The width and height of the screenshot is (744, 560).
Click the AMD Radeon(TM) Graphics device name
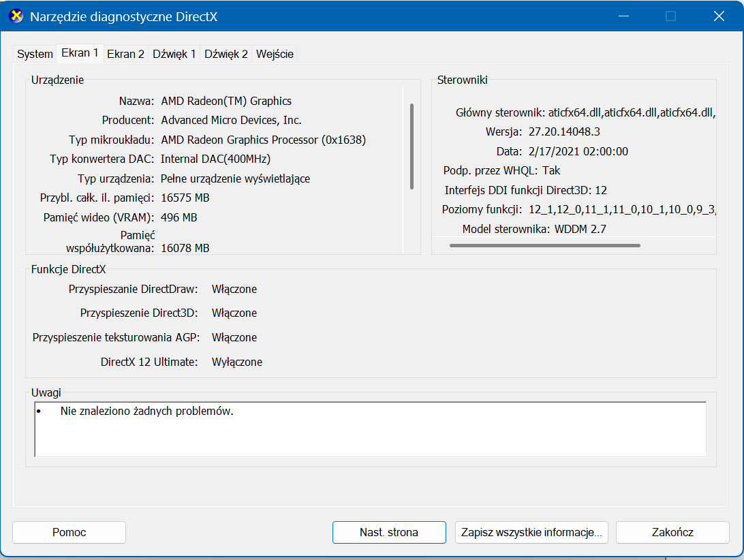226,101
